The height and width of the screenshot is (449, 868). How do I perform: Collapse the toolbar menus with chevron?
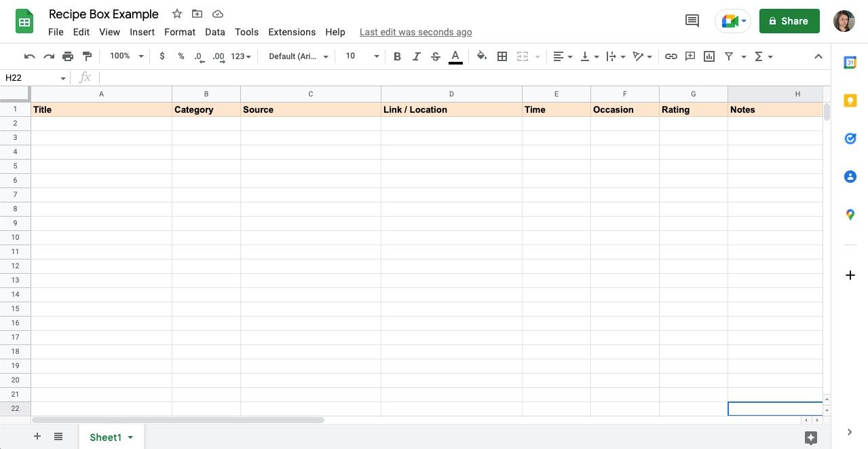(x=818, y=56)
